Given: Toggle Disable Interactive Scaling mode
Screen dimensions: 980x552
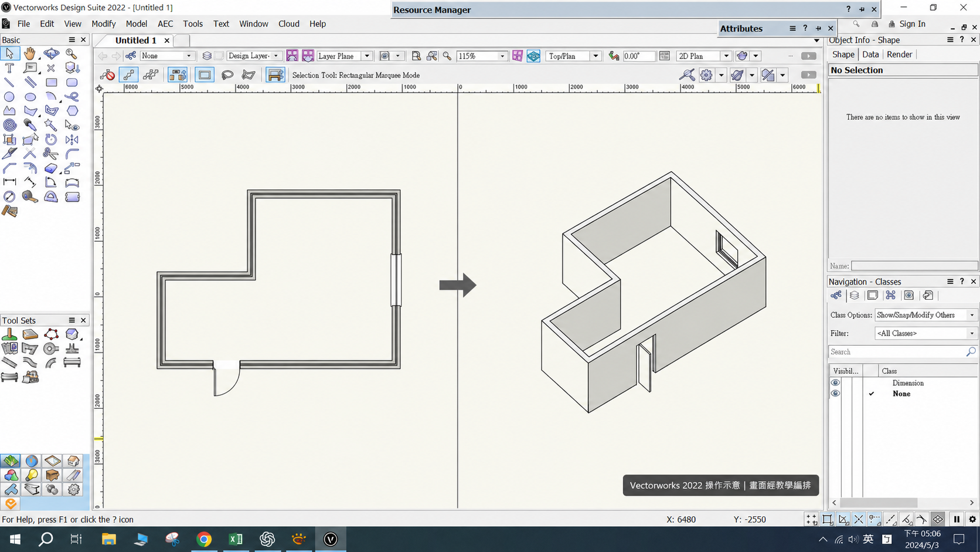Looking at the screenshot, I should coord(107,75).
